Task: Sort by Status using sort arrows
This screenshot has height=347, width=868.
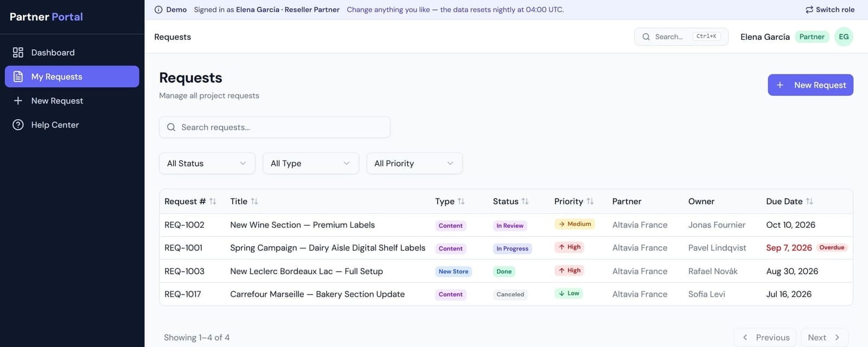Action: click(x=525, y=201)
